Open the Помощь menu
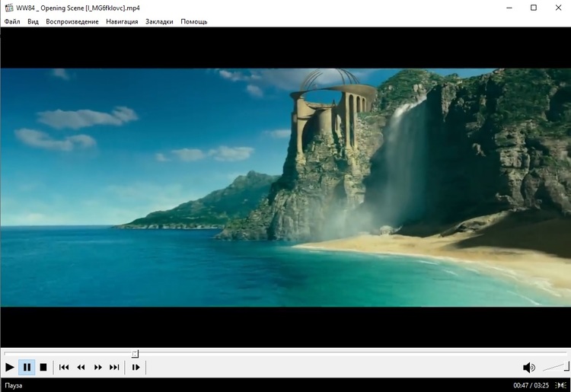Viewport: 571px width, 392px height. coord(193,21)
